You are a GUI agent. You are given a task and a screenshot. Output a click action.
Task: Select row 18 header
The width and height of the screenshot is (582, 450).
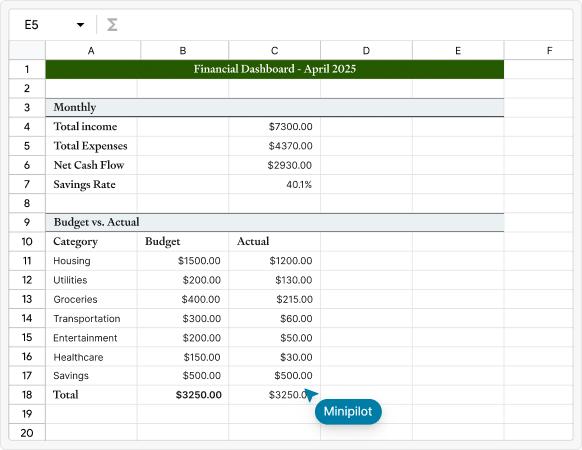point(27,395)
